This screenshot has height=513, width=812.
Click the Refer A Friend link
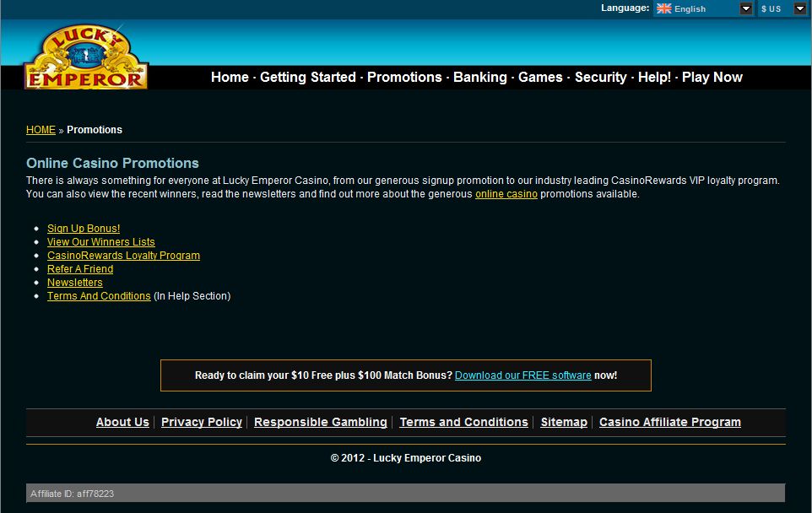click(x=80, y=268)
